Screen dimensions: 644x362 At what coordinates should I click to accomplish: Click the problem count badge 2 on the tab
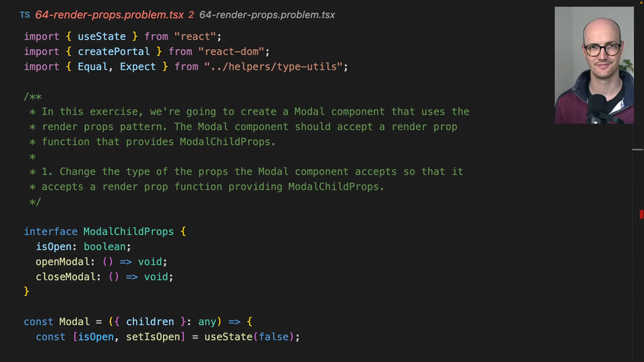click(x=191, y=15)
